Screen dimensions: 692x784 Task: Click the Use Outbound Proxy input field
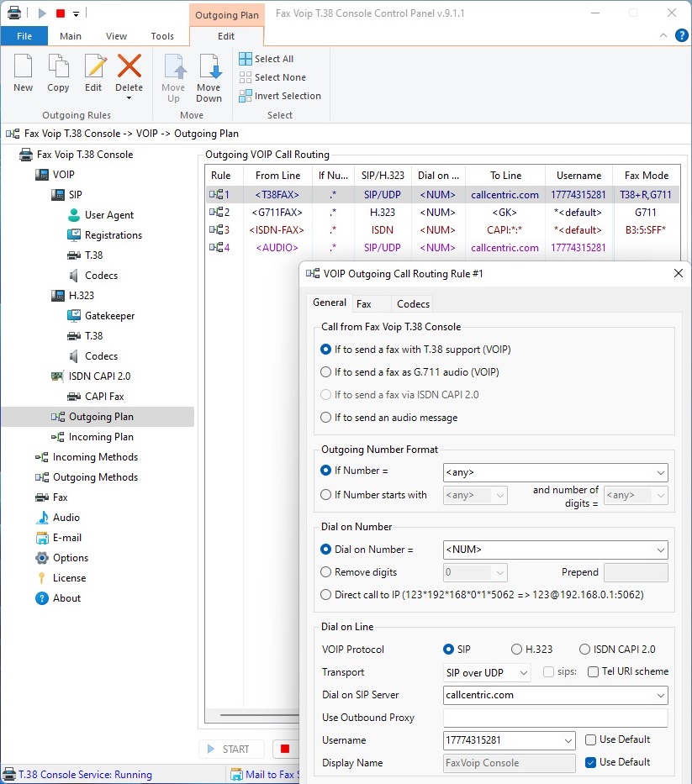tap(556, 718)
